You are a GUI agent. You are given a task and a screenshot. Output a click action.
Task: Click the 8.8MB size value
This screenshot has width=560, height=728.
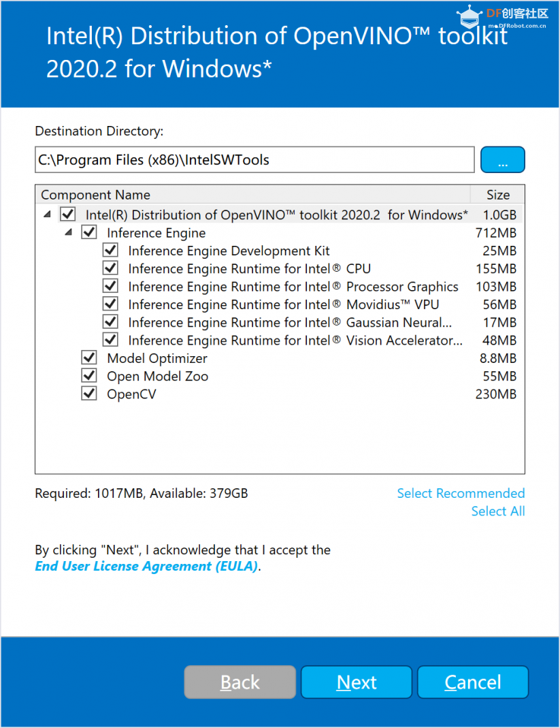point(498,358)
